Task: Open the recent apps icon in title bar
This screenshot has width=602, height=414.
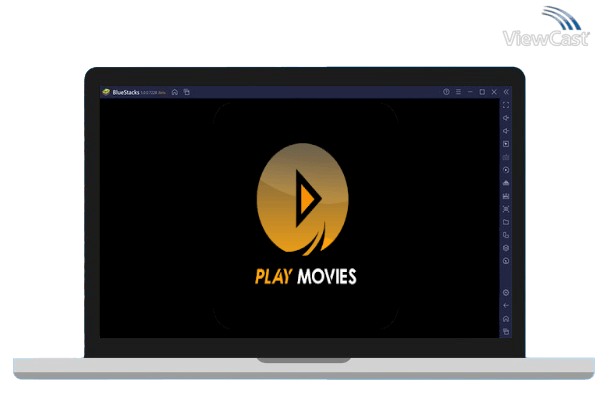Action: click(187, 92)
